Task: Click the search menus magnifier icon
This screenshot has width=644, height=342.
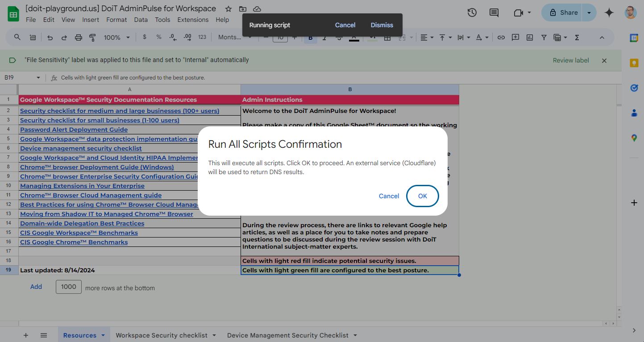Action: 17,38
